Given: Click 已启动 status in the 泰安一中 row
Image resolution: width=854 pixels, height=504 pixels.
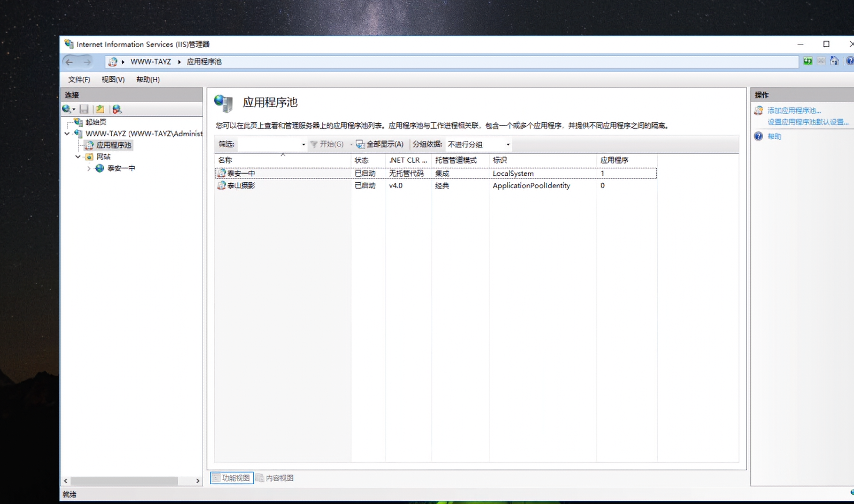Looking at the screenshot, I should coord(365,173).
